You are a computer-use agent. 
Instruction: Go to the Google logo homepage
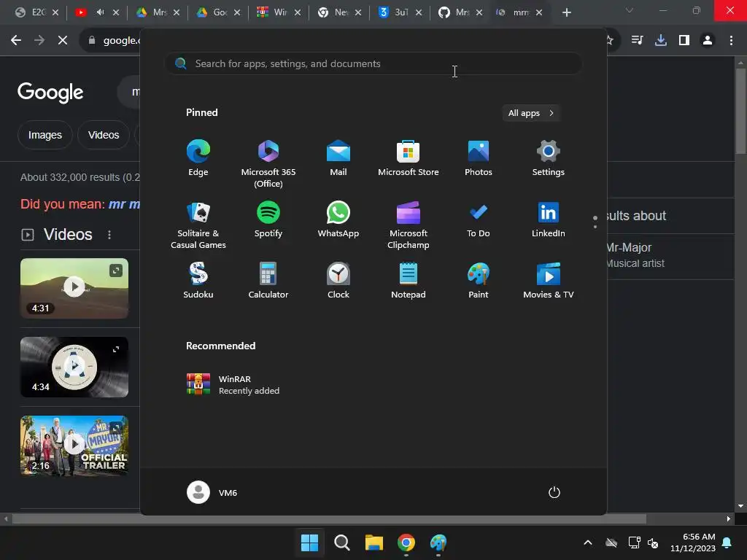point(50,93)
